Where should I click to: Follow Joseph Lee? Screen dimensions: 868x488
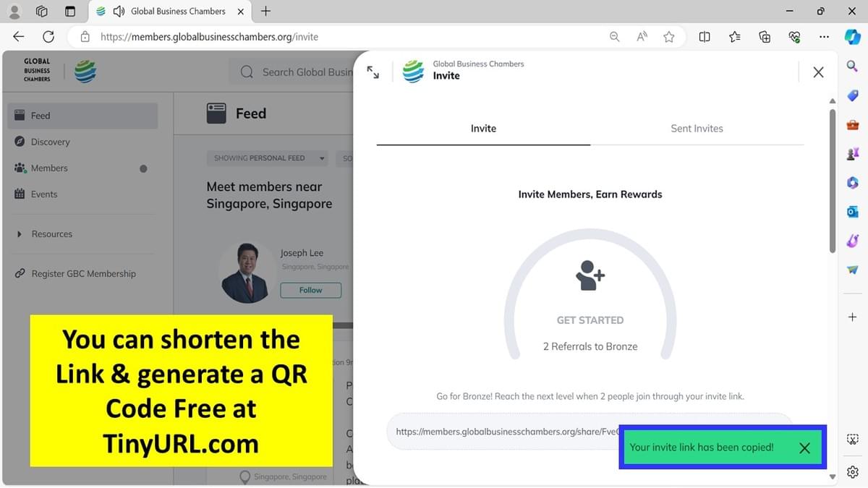pyautogui.click(x=310, y=290)
